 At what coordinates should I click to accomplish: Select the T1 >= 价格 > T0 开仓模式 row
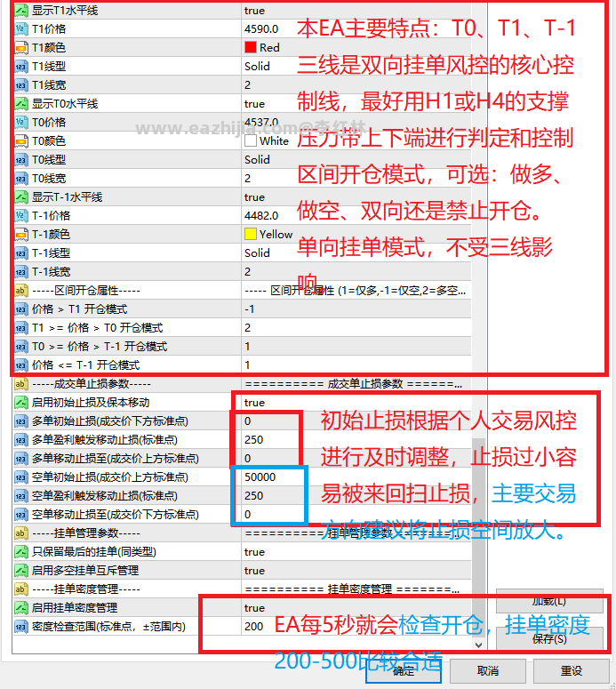[242, 328]
